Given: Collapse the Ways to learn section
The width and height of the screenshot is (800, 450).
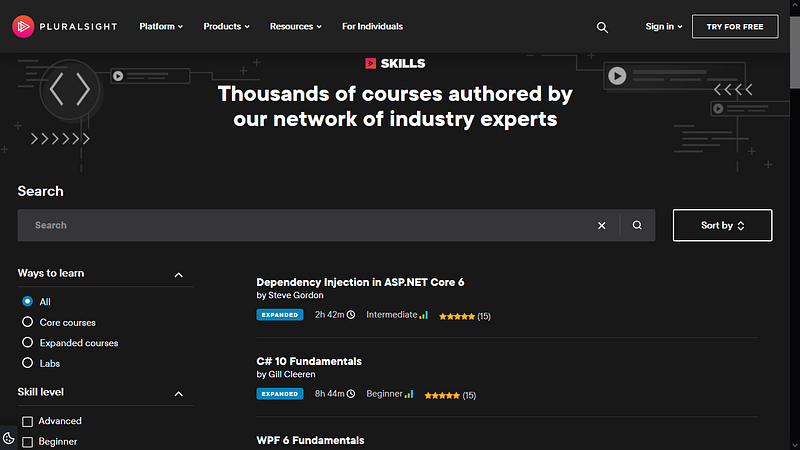Looking at the screenshot, I should tap(179, 275).
